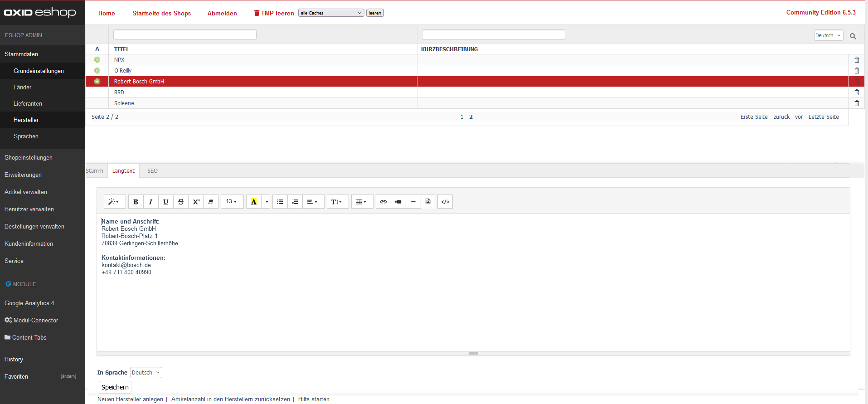868x404 pixels.
Task: Open the Home menu item
Action: pyautogui.click(x=107, y=13)
